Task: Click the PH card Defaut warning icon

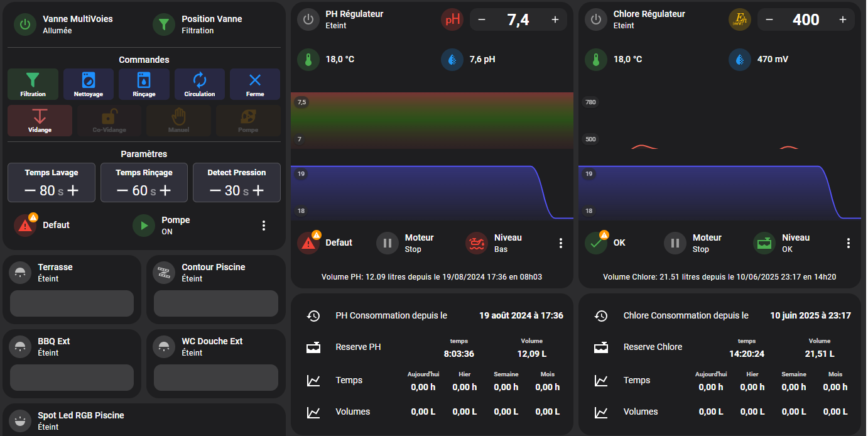Action: click(308, 243)
